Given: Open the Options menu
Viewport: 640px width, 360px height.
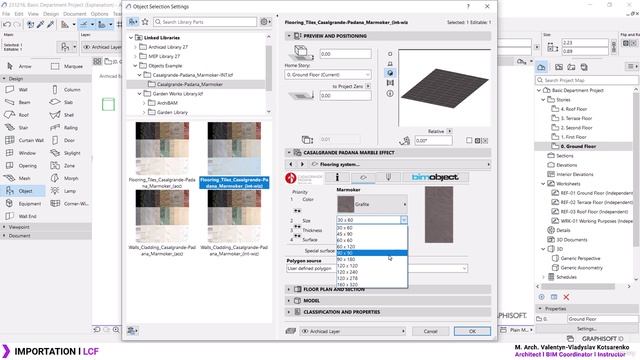Looking at the screenshot, I should [x=99, y=14].
